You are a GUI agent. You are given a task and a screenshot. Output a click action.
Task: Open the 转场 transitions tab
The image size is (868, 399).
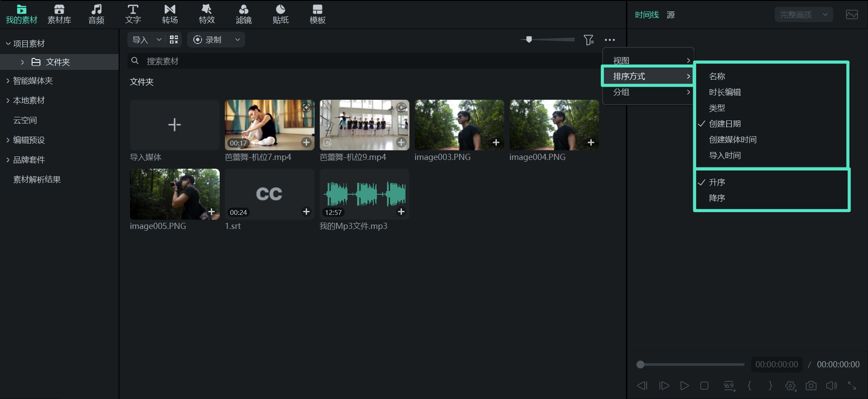[170, 15]
